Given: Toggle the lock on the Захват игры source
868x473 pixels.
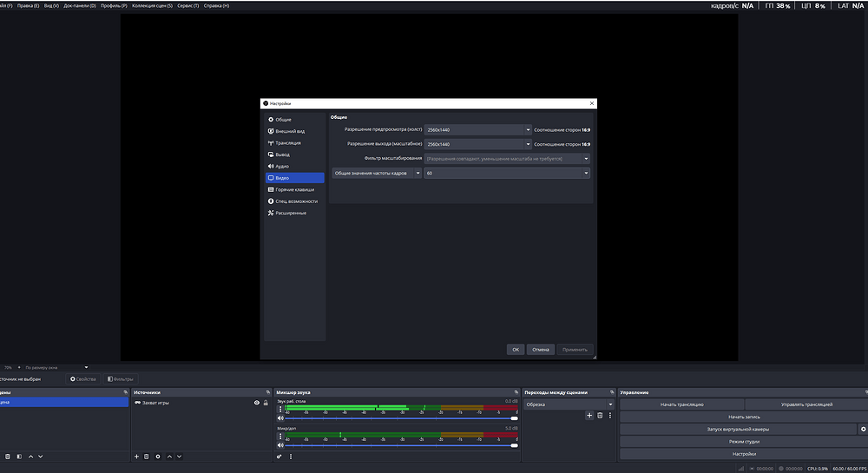Looking at the screenshot, I should click(266, 403).
